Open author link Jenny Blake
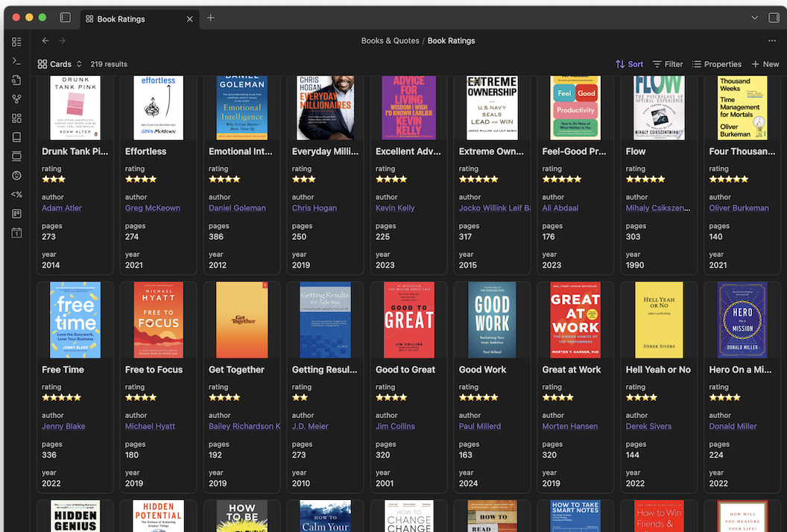 tap(63, 426)
